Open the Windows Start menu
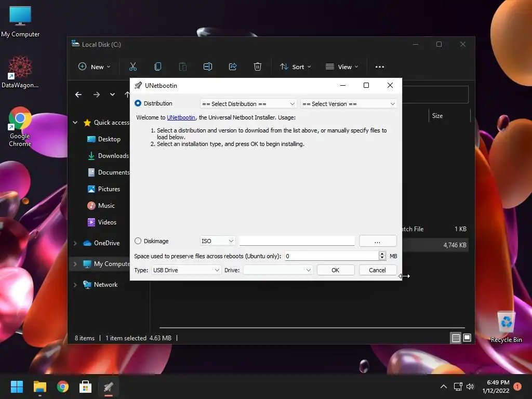 pyautogui.click(x=17, y=387)
